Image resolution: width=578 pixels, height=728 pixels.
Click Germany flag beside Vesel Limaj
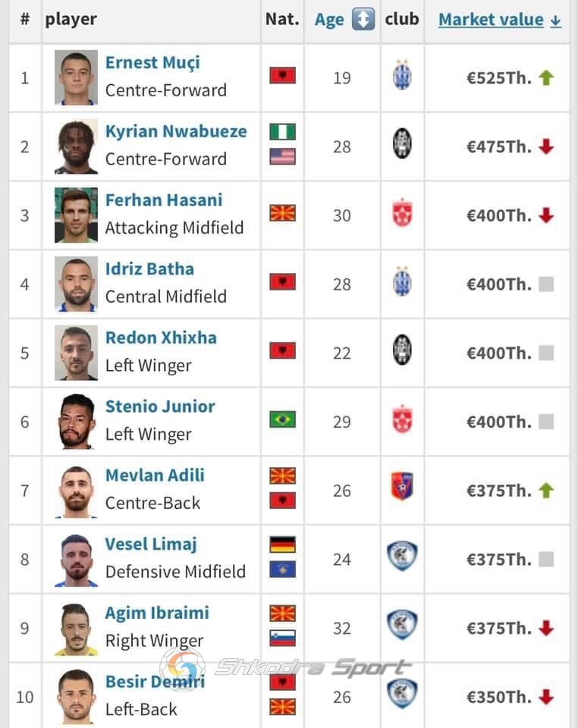pos(282,544)
